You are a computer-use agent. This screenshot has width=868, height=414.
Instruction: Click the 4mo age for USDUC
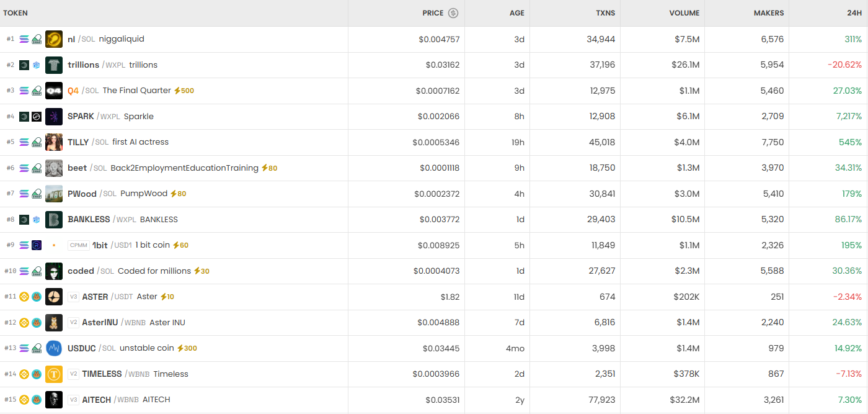515,348
